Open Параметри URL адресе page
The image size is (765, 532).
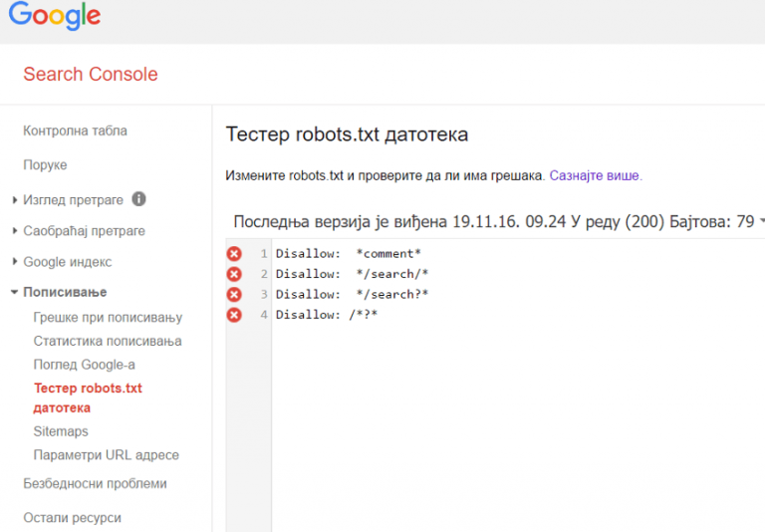coord(107,455)
